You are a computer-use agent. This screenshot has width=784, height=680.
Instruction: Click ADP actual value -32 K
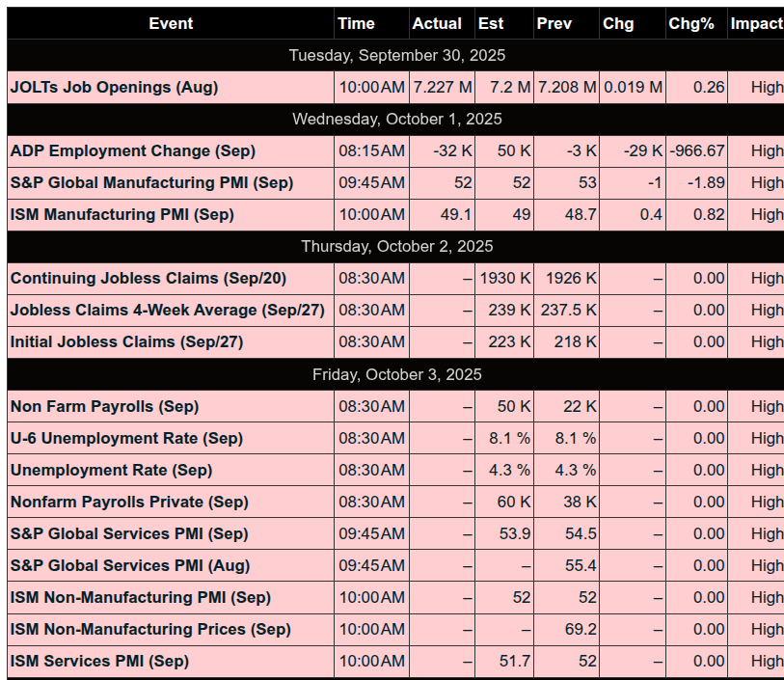click(x=452, y=151)
